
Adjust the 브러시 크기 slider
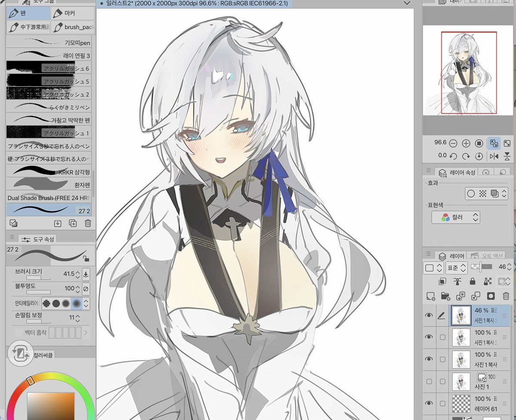(38, 278)
